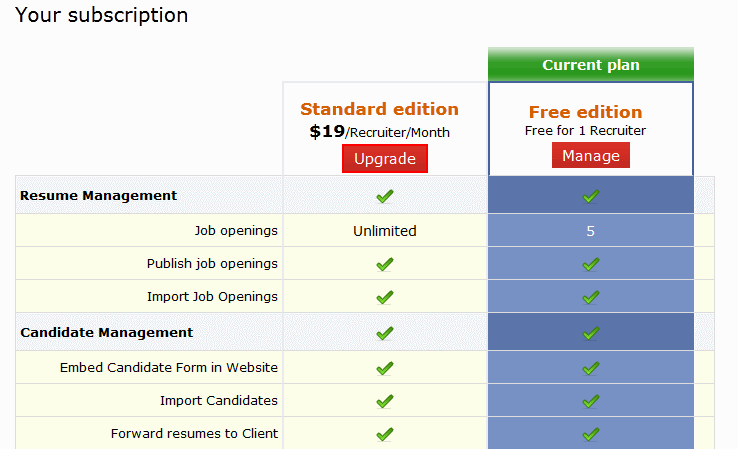Click Free edition checkmark for Import Candidates
Screen dimensions: 738x449
(591, 401)
